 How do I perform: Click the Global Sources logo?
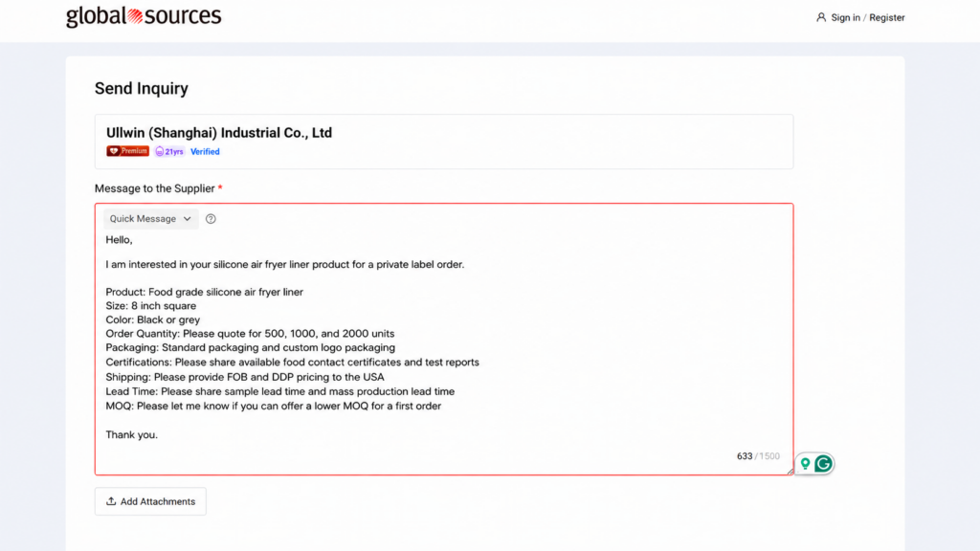point(144,16)
